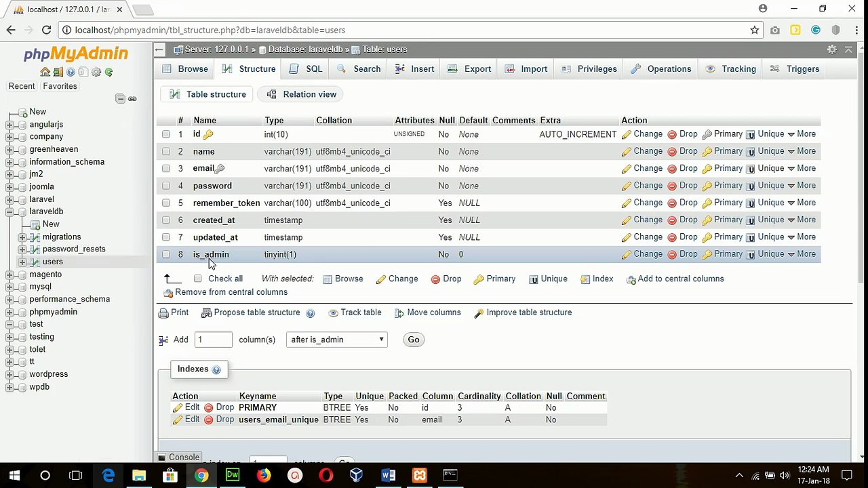
Task: Click the grey shield extension icon
Action: tap(835, 30)
